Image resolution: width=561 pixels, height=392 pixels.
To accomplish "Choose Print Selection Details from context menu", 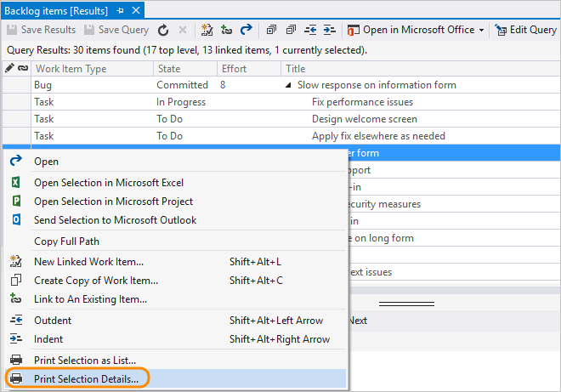I will pyautogui.click(x=88, y=378).
